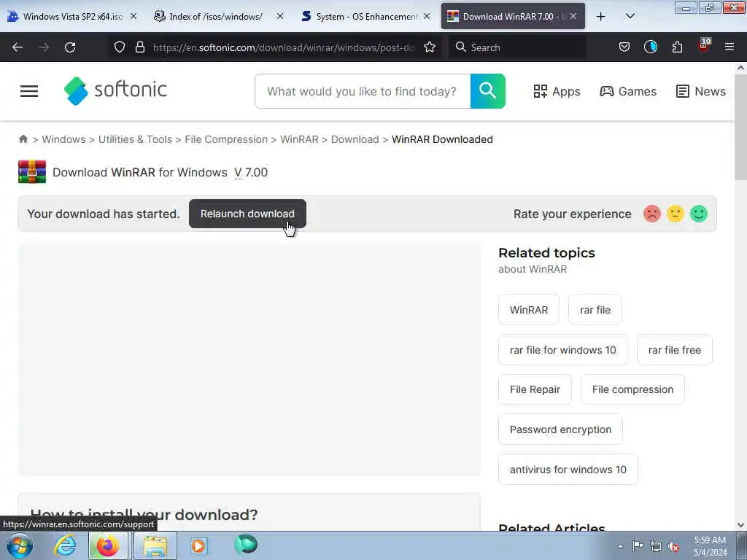Viewport: 747px width, 560px height.
Task: Go back to the previous page
Action: coord(18,47)
